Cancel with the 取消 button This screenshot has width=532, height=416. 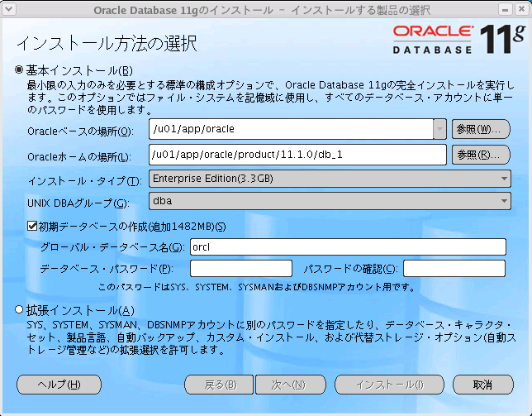point(483,385)
